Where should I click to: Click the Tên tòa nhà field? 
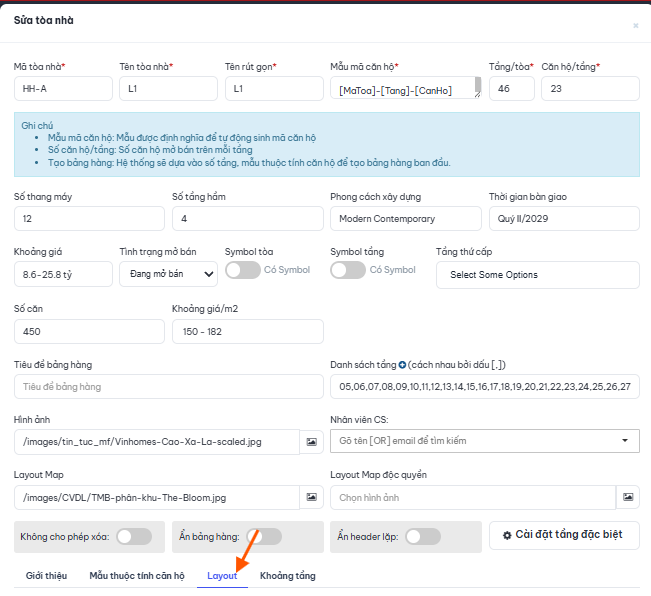point(169,88)
